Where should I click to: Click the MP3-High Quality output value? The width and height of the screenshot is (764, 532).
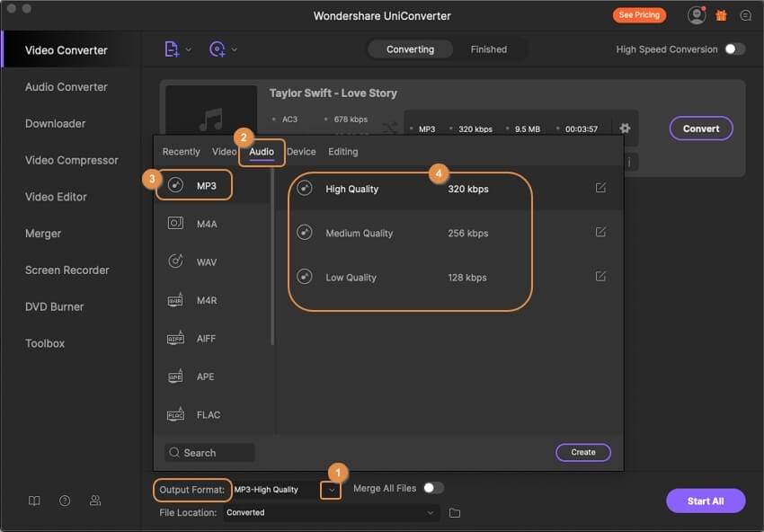[266, 490]
